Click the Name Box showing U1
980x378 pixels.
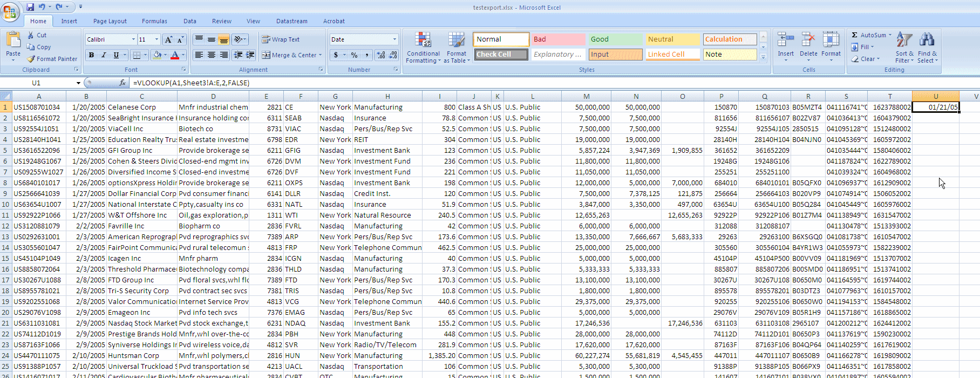(x=36, y=83)
